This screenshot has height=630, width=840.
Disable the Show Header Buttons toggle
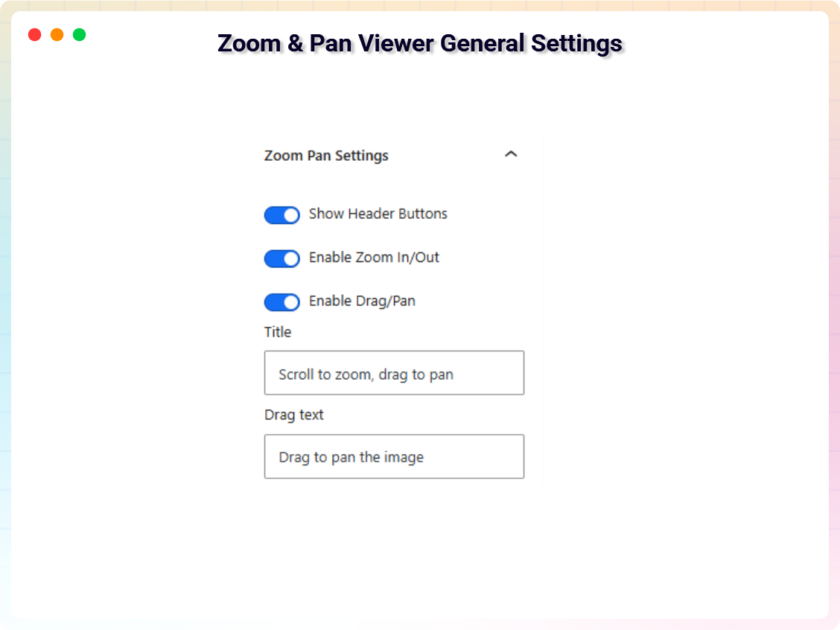coord(281,214)
